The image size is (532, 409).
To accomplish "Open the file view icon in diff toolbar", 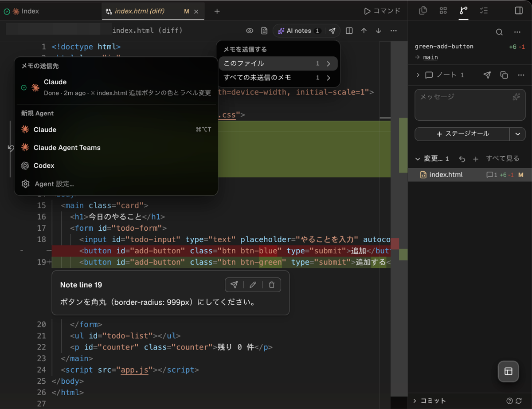I will [264, 31].
